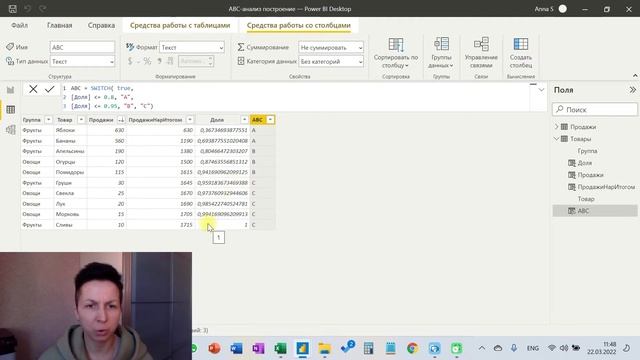Click the decimal places Auto stepper
Image resolution: width=640 pixels, height=360 pixels.
coord(196,61)
